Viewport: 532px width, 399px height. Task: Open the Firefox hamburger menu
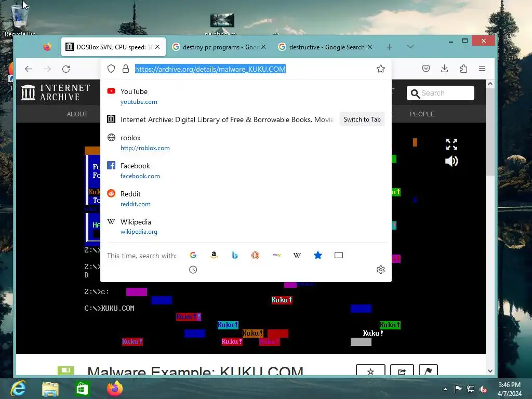coord(482,69)
